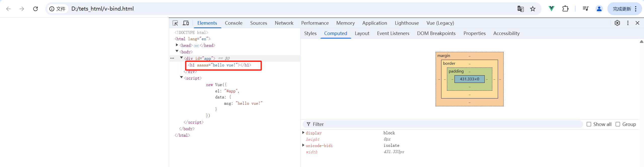Open the Event Listeners pane
644x167 pixels.
393,33
